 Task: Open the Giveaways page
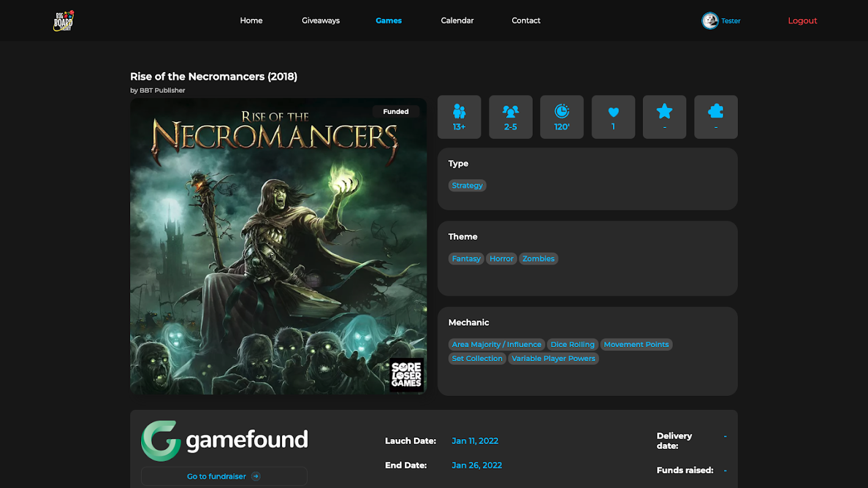(320, 21)
